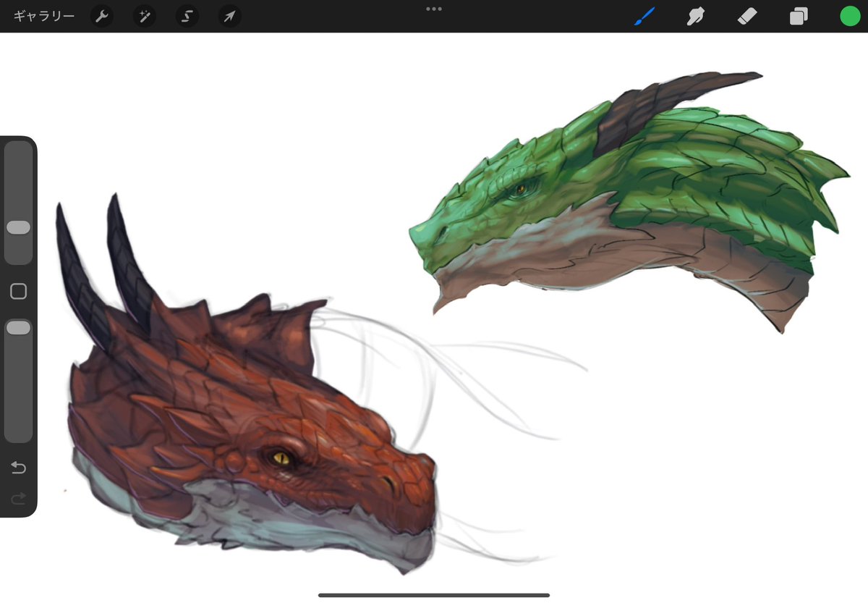Click the brush opacity slider handle
This screenshot has width=868, height=603.
pyautogui.click(x=18, y=328)
